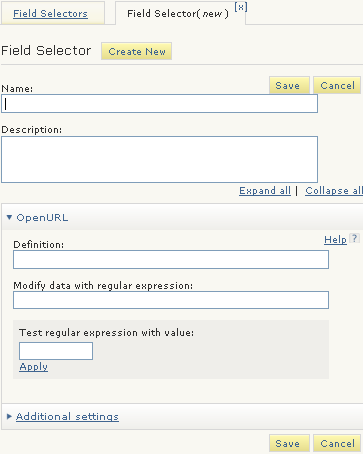363x454 pixels.
Task: Click the top Cancel button
Action: 337,85
